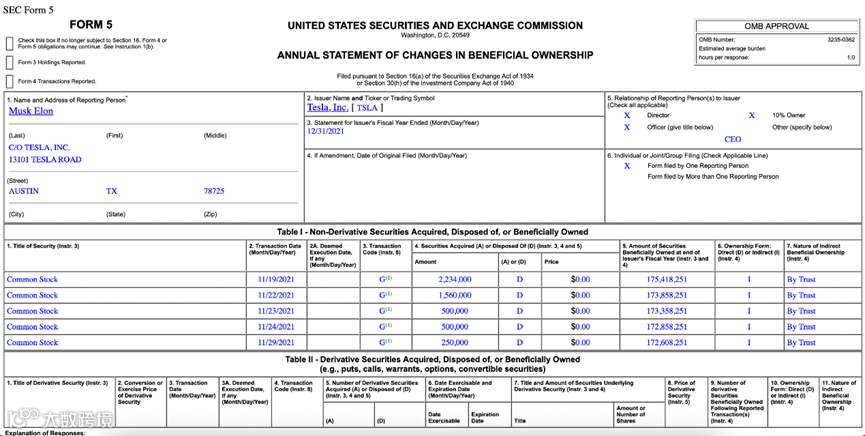Click the transaction date 11/24/2021
This screenshot has width=865, height=436.
pos(276,327)
